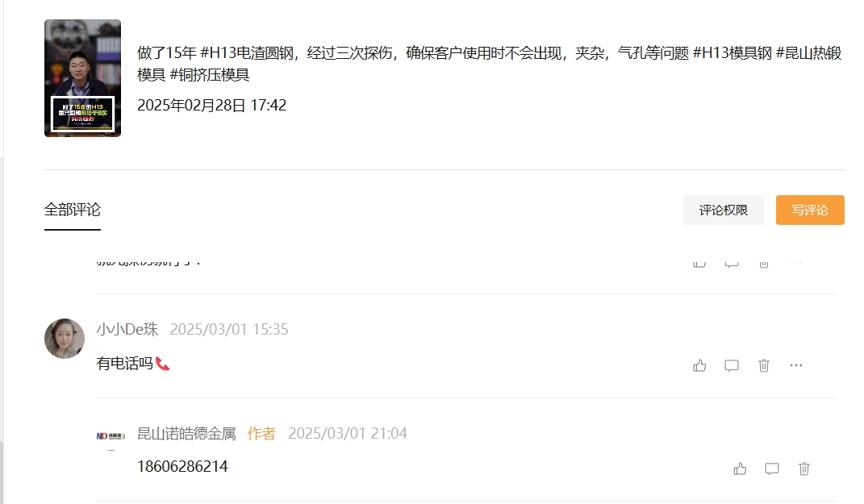864x504 pixels.
Task: Open the #H13电渣圆钢 hashtag
Action: (247, 53)
